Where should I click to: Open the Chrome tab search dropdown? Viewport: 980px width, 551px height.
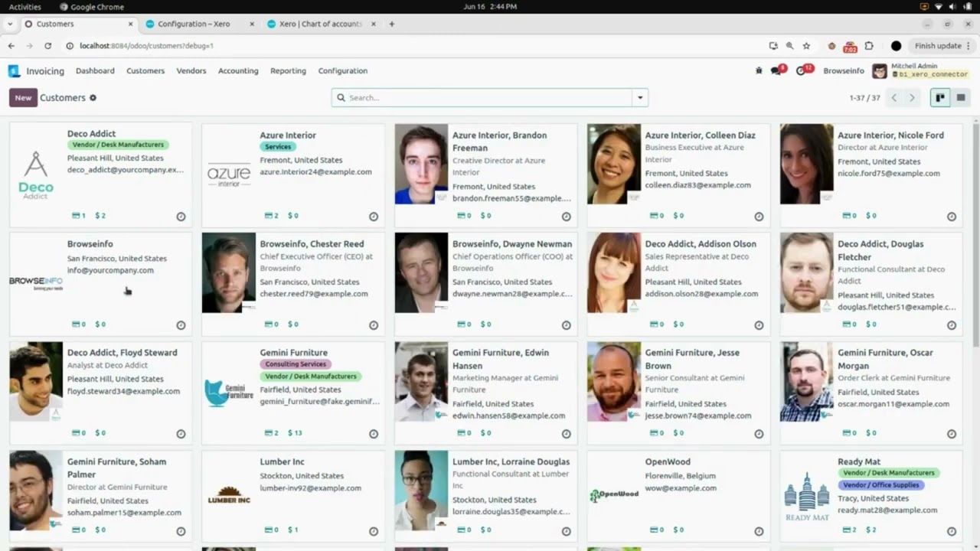[x=10, y=24]
